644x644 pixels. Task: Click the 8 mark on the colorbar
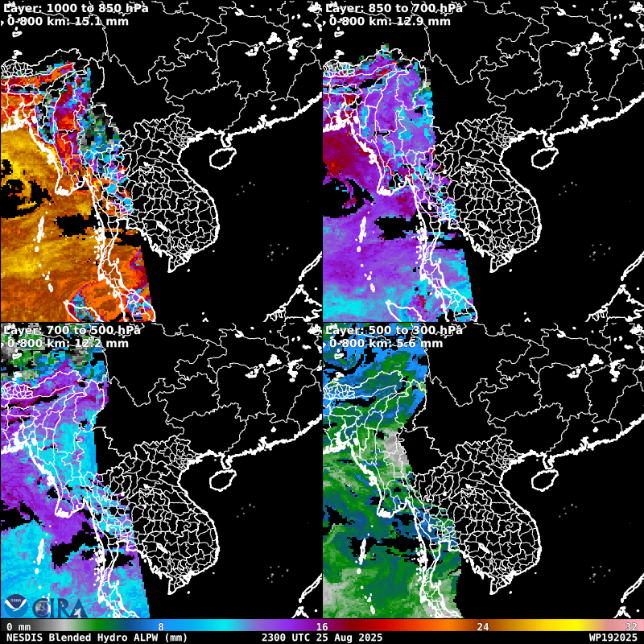click(x=161, y=626)
